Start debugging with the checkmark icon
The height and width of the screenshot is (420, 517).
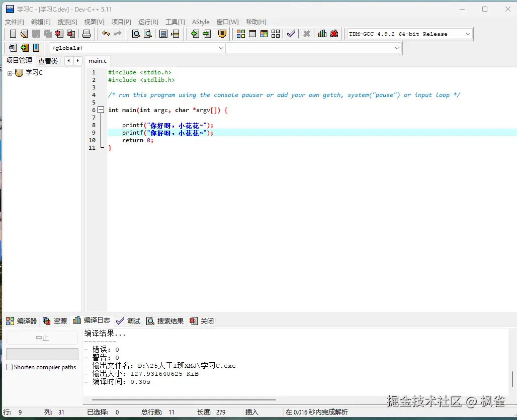291,34
